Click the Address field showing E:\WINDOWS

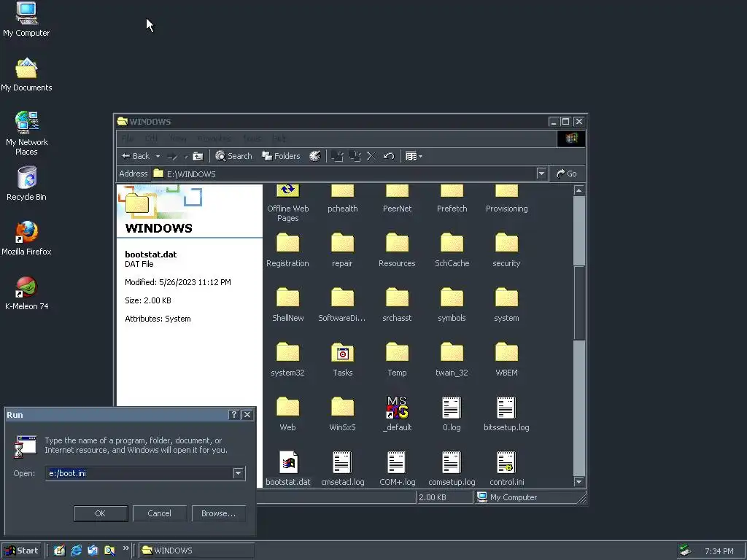click(x=349, y=174)
